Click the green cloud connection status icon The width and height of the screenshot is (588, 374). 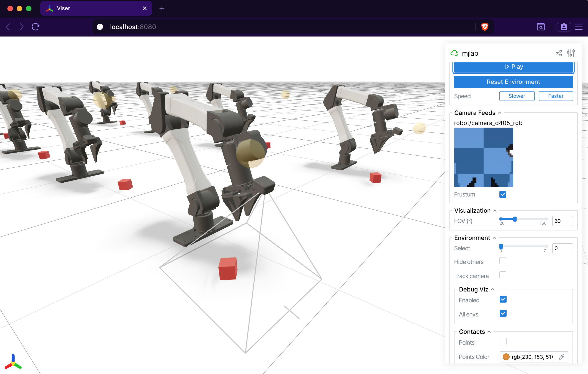click(x=454, y=53)
